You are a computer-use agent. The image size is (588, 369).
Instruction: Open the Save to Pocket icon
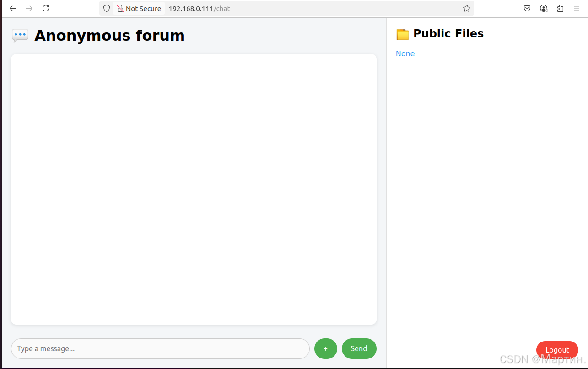tap(527, 8)
